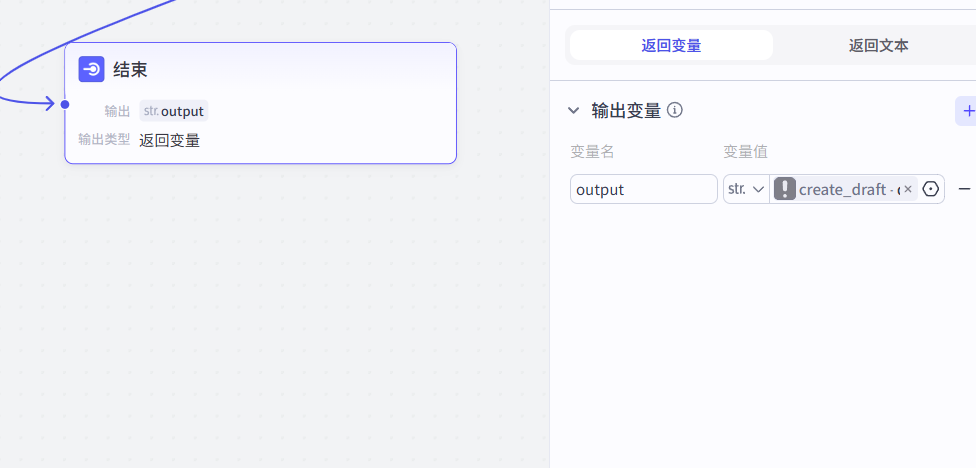976x468 pixels.
Task: Open the str. type dropdown
Action: pyautogui.click(x=746, y=189)
